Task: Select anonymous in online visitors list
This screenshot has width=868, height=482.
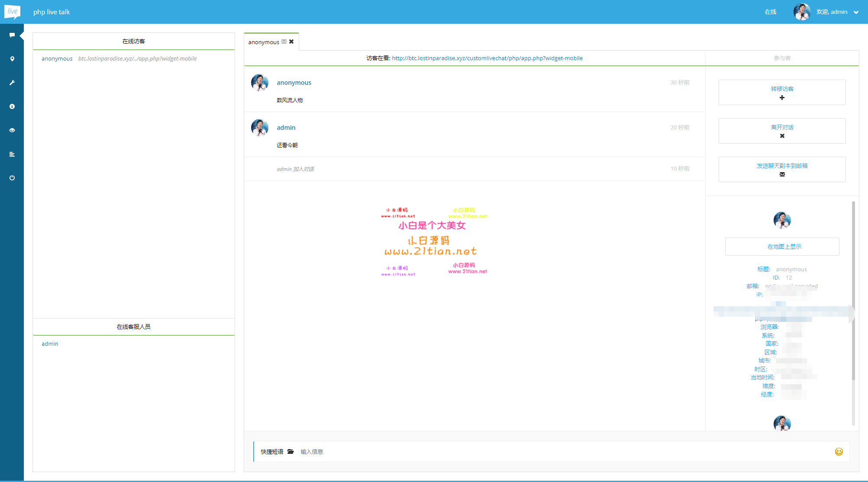Action: pyautogui.click(x=57, y=58)
